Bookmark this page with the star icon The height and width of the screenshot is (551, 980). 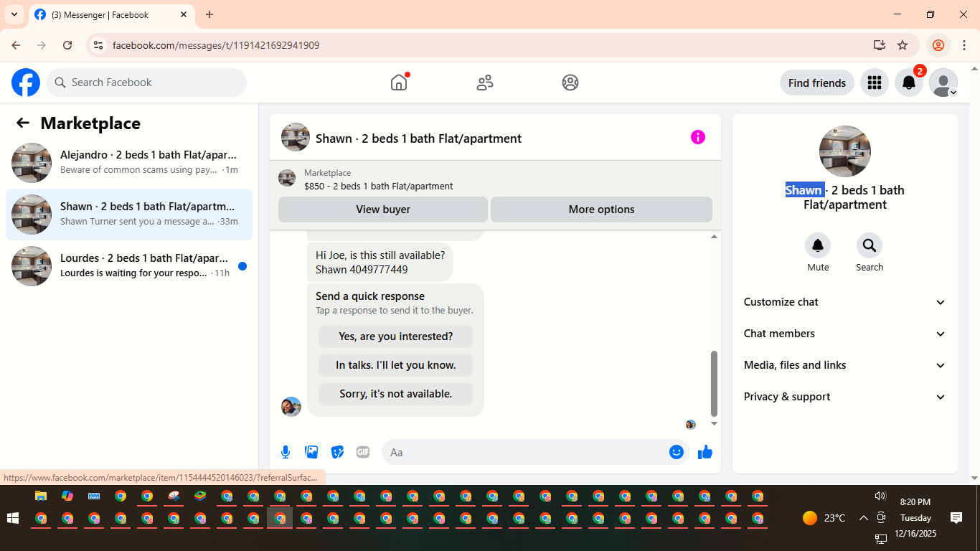903,45
